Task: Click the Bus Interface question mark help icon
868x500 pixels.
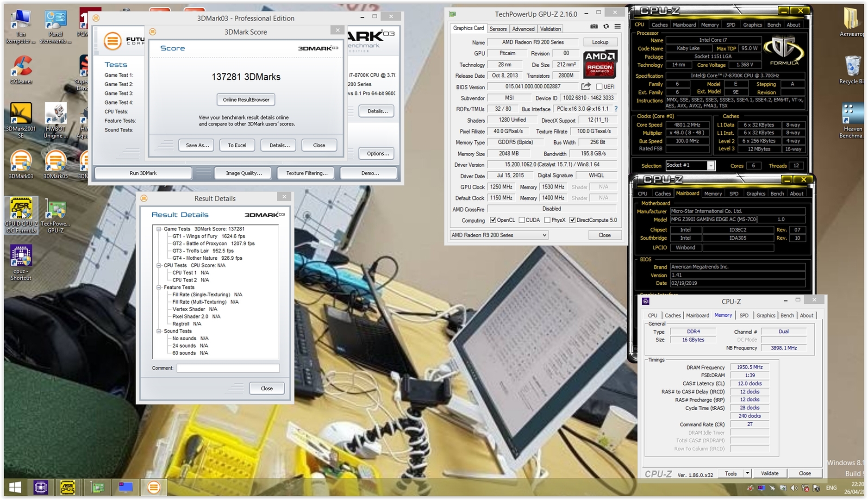Action: point(616,109)
